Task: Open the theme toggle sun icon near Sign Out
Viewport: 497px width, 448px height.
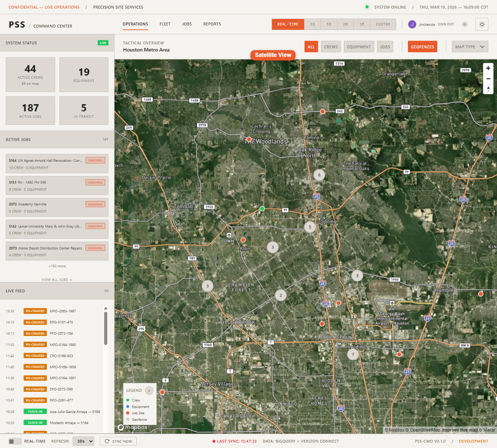Action: pyautogui.click(x=464, y=24)
